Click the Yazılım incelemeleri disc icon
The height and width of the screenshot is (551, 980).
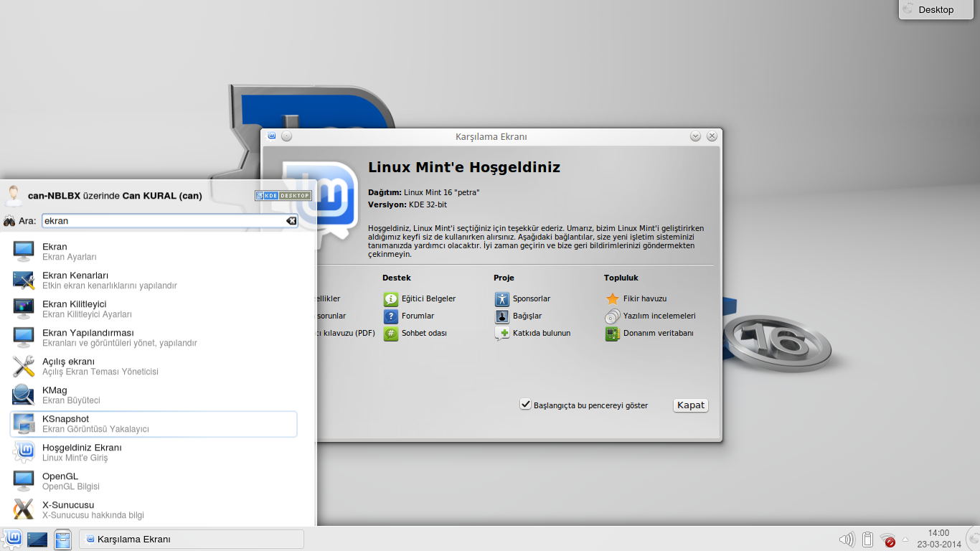[x=612, y=316]
